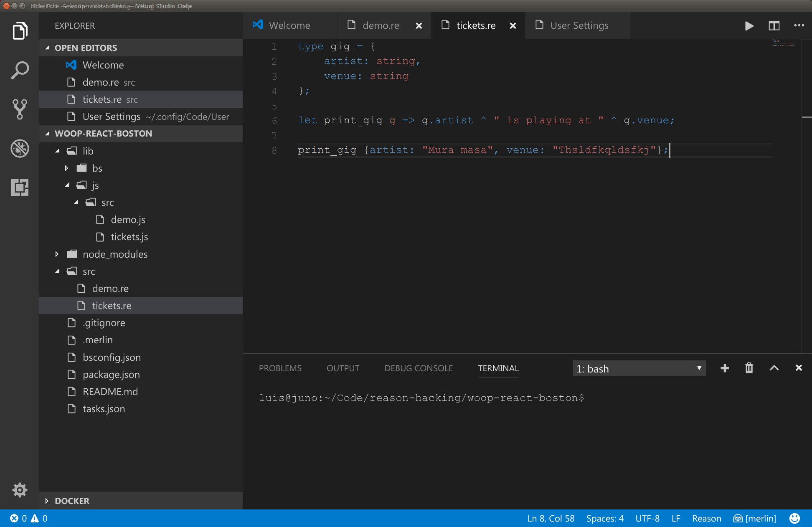
Task: Open Settings via the gear icon
Action: 20,490
